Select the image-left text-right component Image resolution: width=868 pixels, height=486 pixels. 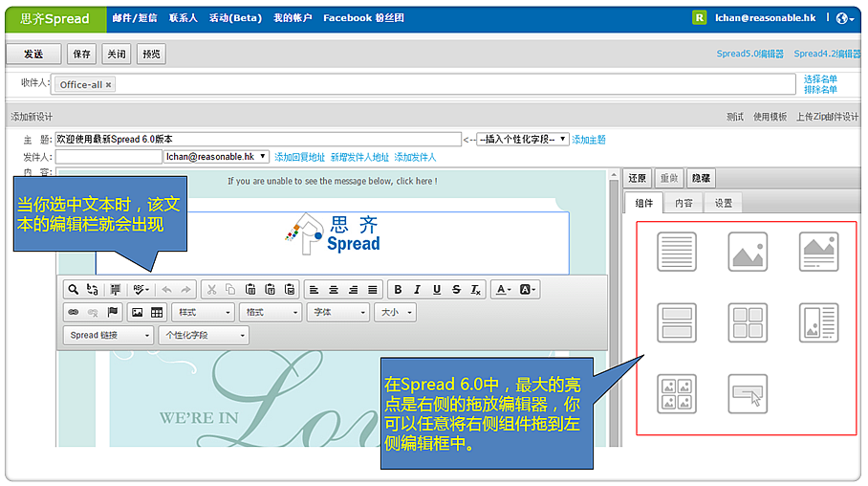click(818, 322)
